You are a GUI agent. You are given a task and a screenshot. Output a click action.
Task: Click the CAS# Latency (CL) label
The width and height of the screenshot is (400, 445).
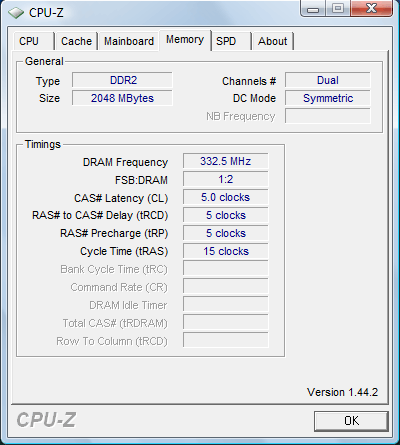[121, 198]
